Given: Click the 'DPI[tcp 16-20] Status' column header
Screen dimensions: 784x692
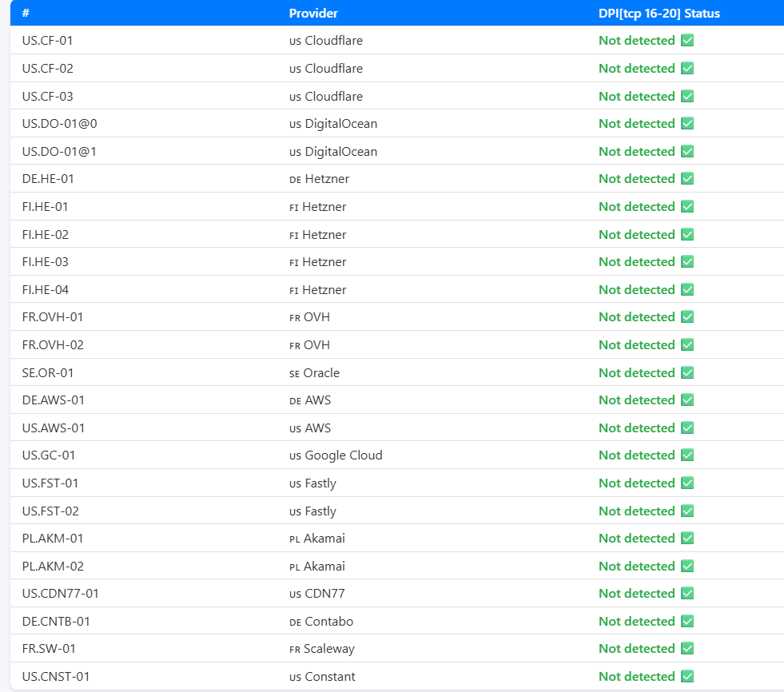Looking at the screenshot, I should click(659, 13).
